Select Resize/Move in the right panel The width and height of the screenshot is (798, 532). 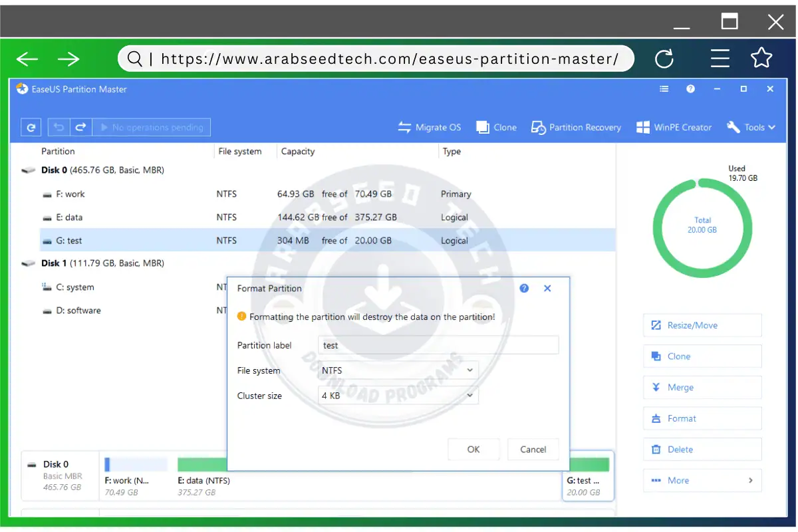point(702,325)
